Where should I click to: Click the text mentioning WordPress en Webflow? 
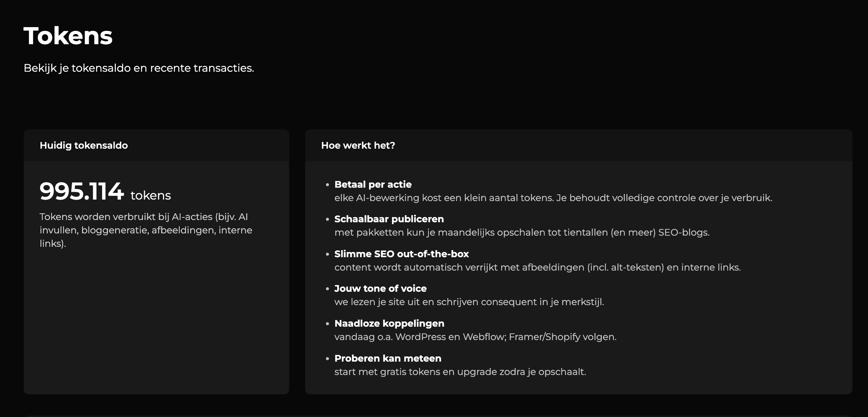[475, 337]
